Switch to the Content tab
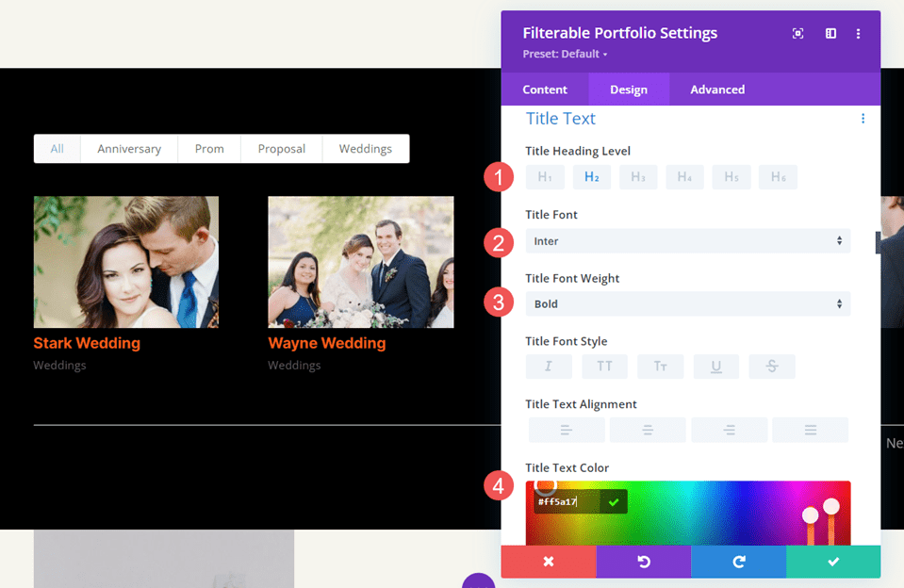This screenshot has width=904, height=588. click(544, 90)
